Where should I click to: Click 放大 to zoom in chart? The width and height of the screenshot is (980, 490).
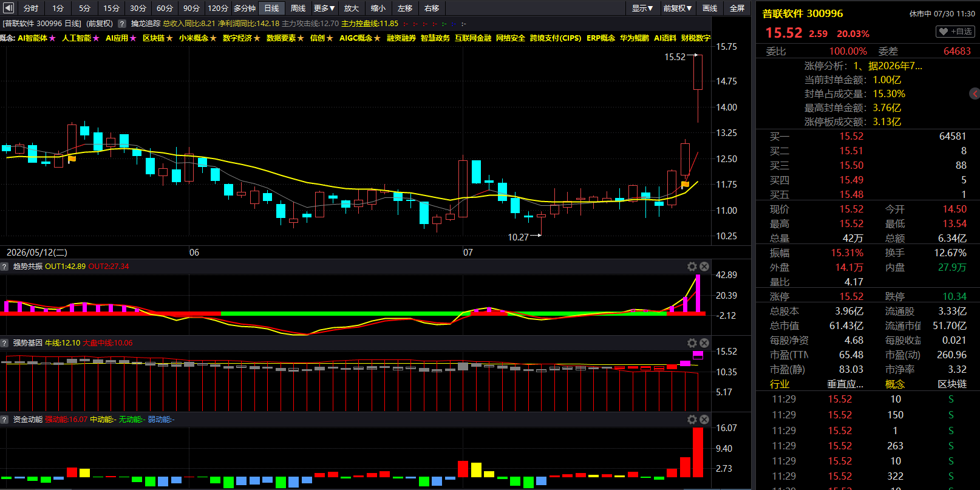click(x=352, y=8)
